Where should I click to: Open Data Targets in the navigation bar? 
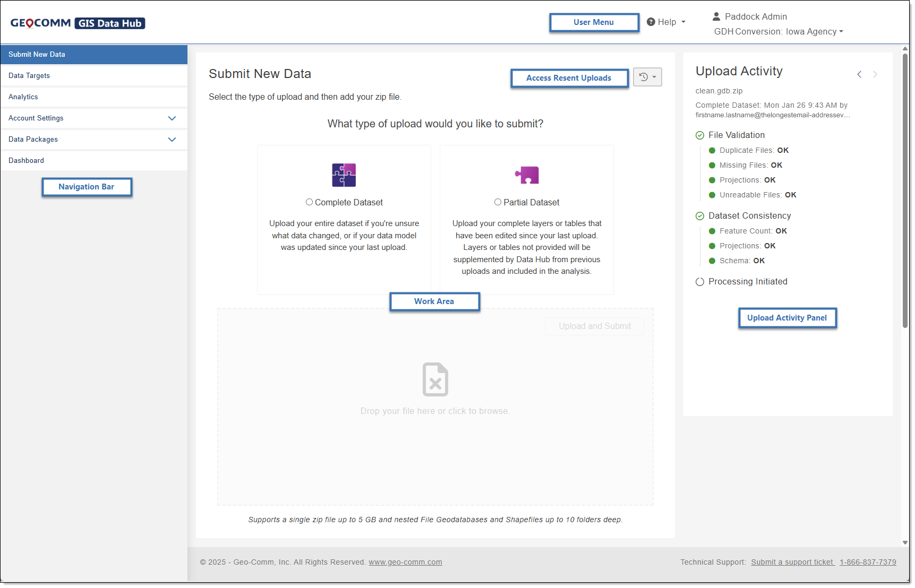pyautogui.click(x=29, y=76)
